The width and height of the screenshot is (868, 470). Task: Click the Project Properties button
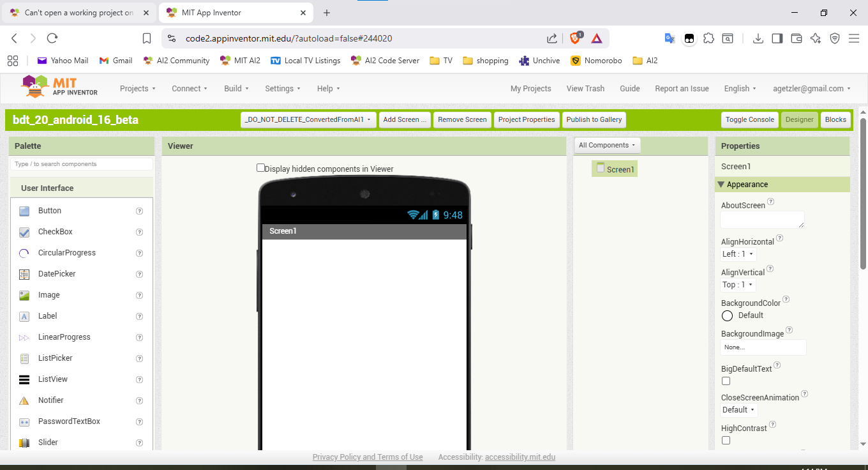pyautogui.click(x=527, y=119)
